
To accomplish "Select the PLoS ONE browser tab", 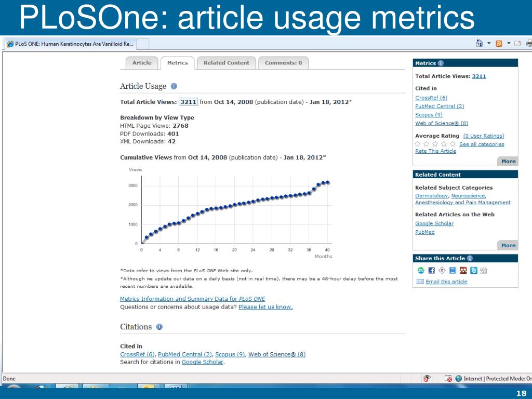I will [x=71, y=44].
